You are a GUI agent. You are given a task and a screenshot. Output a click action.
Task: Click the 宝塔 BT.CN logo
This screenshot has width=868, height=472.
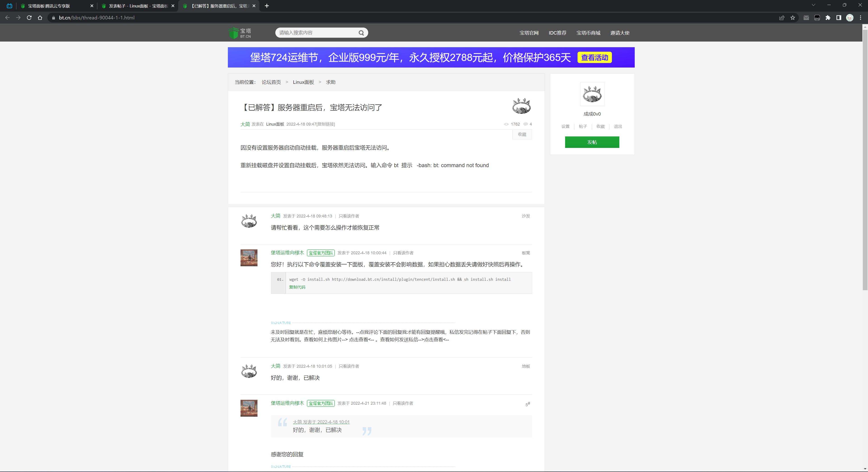tap(240, 33)
